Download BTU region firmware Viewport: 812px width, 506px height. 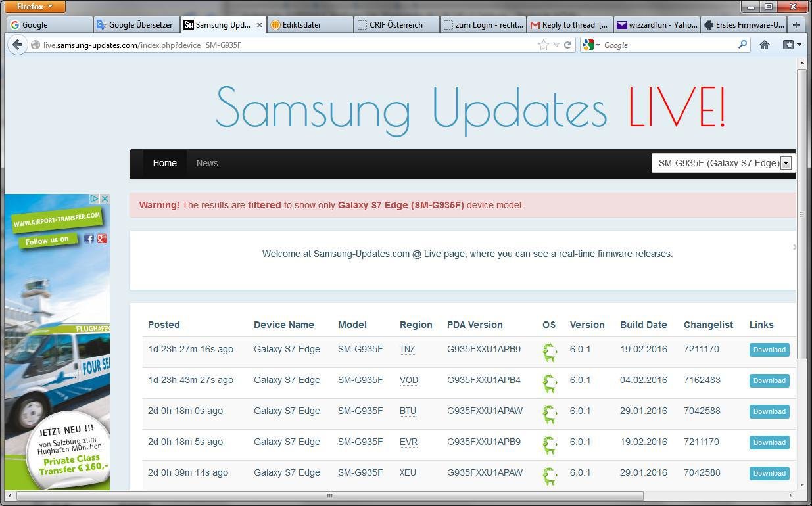[x=769, y=411]
